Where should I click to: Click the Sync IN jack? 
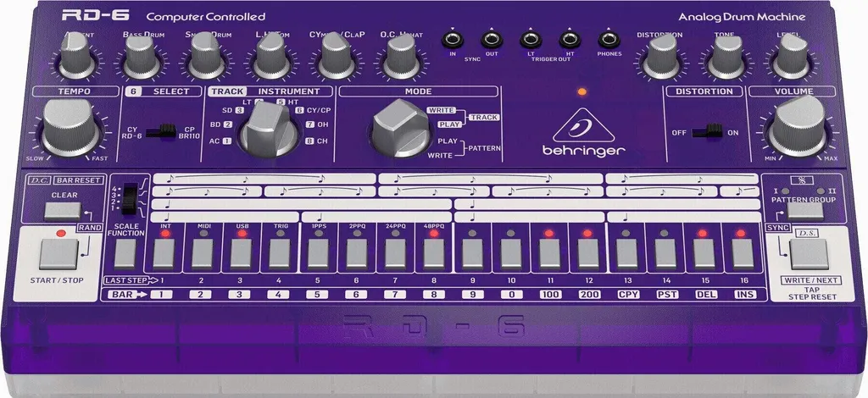click(x=453, y=40)
